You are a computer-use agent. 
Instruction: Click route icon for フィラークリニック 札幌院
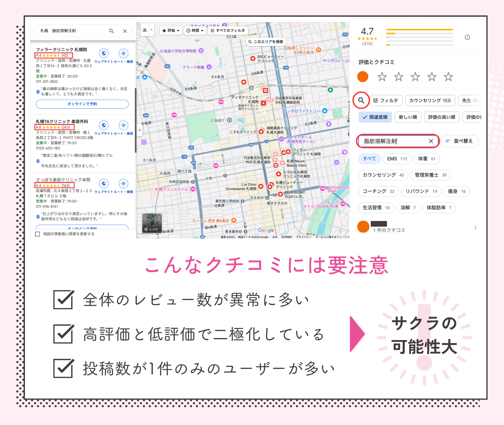[123, 53]
